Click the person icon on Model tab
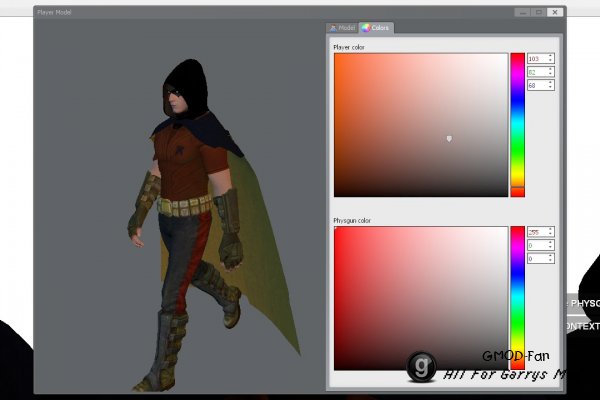 333,28
